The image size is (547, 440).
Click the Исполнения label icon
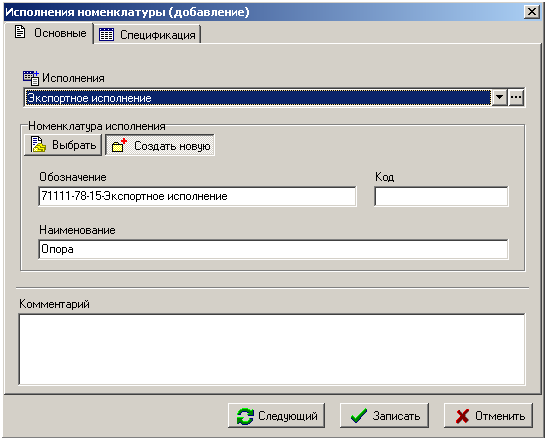click(31, 78)
